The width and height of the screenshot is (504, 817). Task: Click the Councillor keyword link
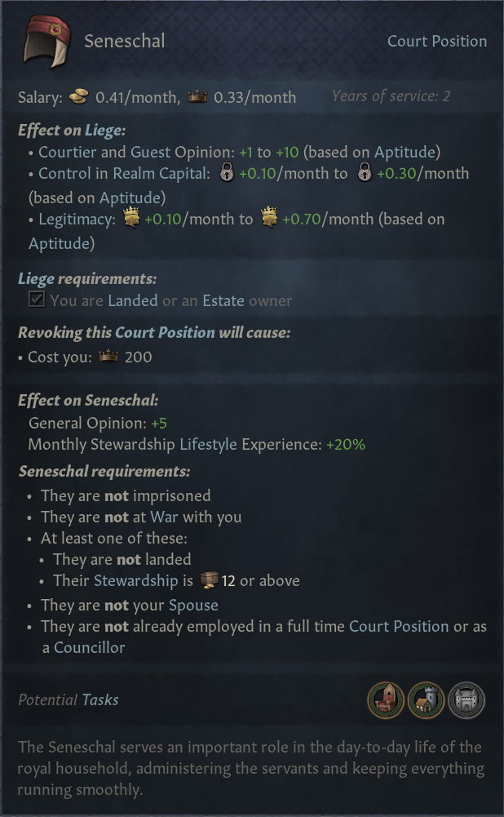click(90, 647)
